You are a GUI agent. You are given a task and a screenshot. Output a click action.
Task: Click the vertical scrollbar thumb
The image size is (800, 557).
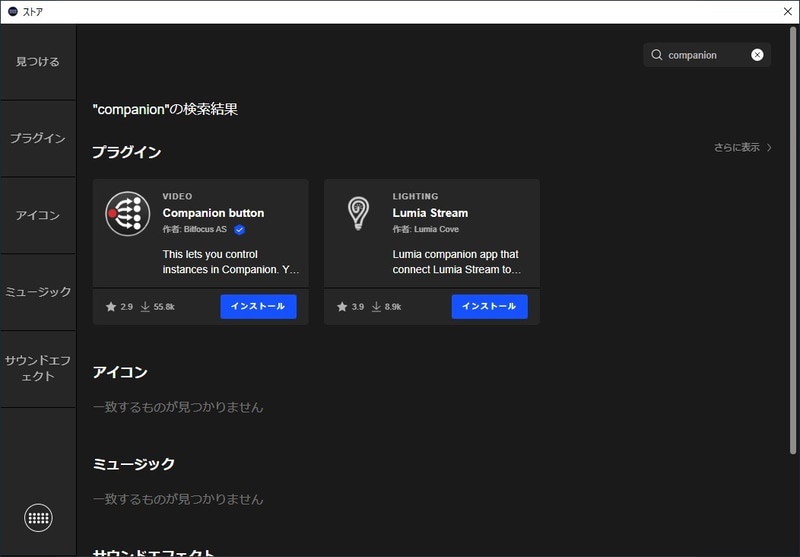(x=793, y=240)
